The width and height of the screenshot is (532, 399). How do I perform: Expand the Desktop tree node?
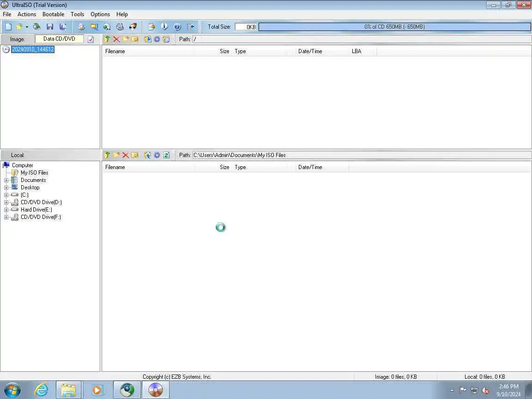[6, 187]
